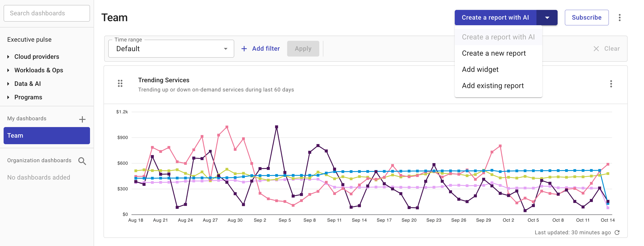Grab the Trending Services drag handle

[x=120, y=83]
